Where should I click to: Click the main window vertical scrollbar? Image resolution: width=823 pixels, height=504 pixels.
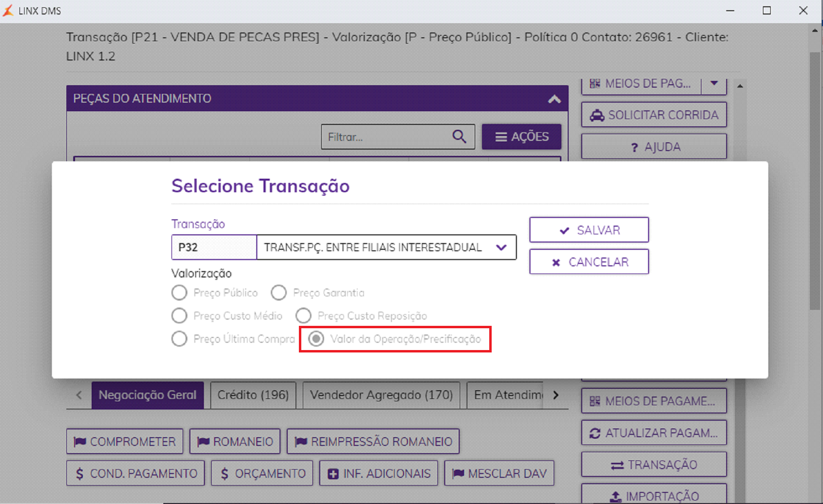pyautogui.click(x=815, y=181)
